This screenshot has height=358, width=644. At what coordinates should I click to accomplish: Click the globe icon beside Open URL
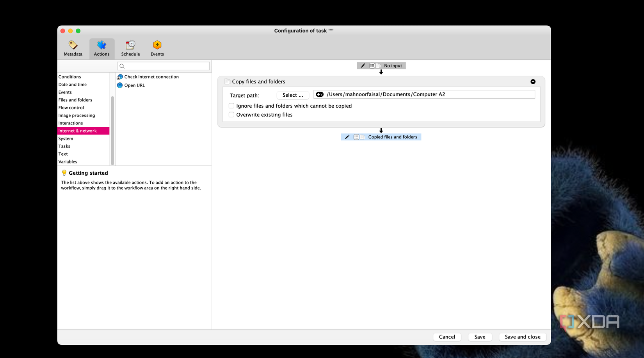point(119,85)
